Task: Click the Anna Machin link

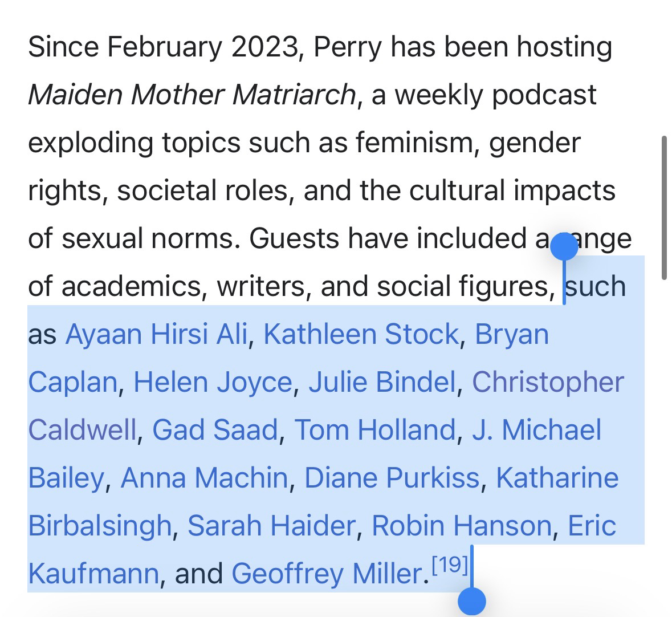Action: tap(204, 478)
